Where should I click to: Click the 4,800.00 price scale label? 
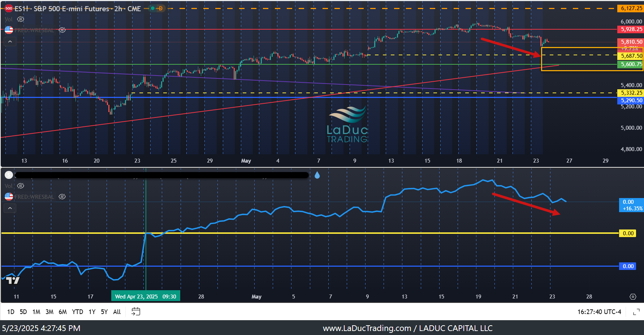(x=631, y=149)
